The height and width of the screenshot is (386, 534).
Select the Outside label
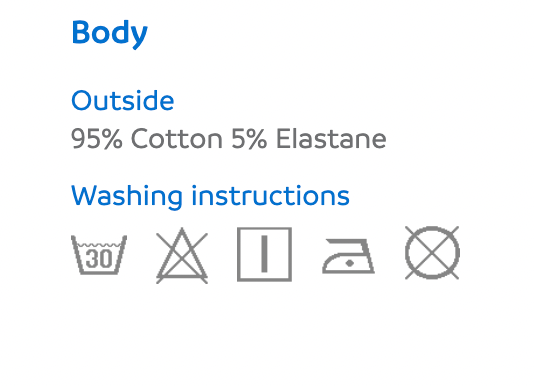click(x=123, y=101)
